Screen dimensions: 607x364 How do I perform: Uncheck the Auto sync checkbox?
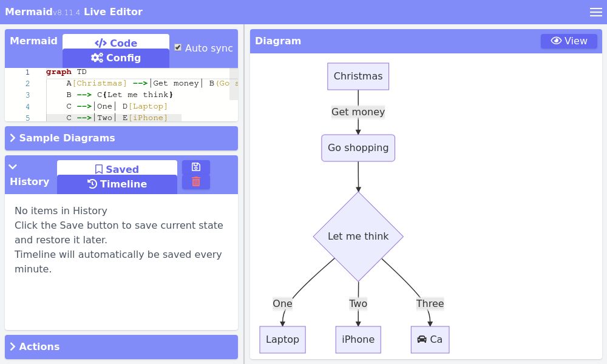(178, 47)
